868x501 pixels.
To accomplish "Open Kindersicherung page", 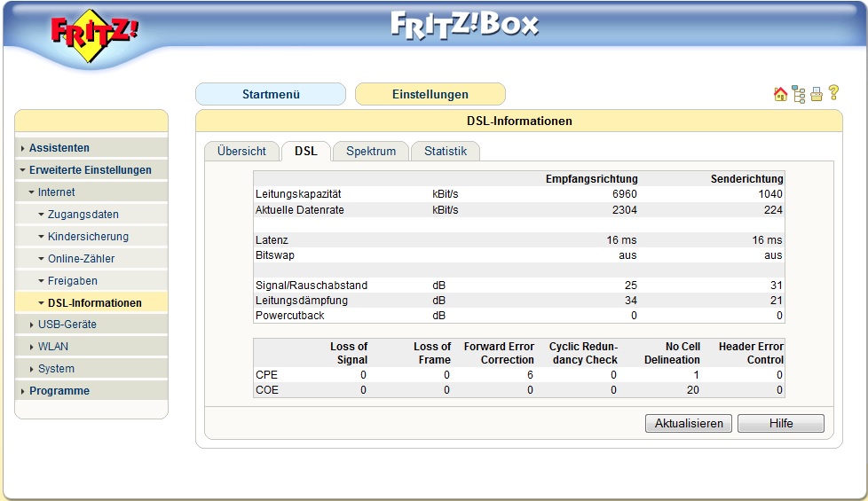I will pyautogui.click(x=88, y=236).
